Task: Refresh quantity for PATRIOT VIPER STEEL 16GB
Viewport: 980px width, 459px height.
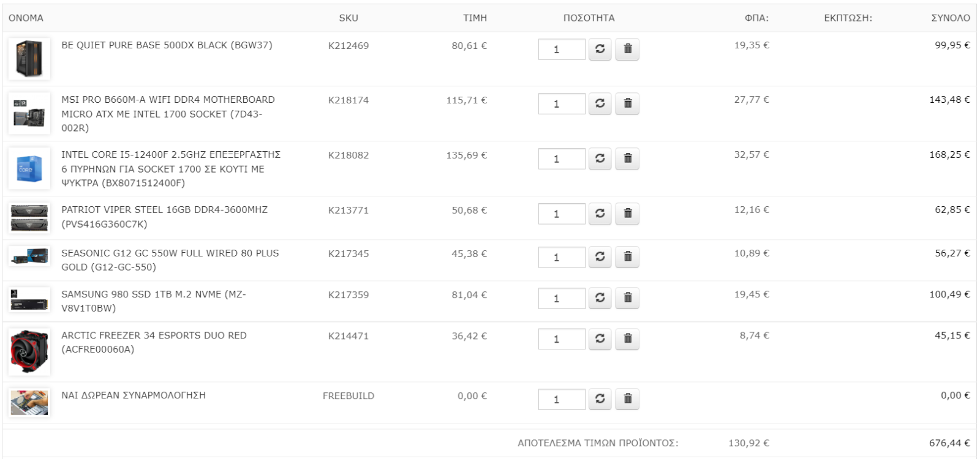Action: [x=600, y=214]
